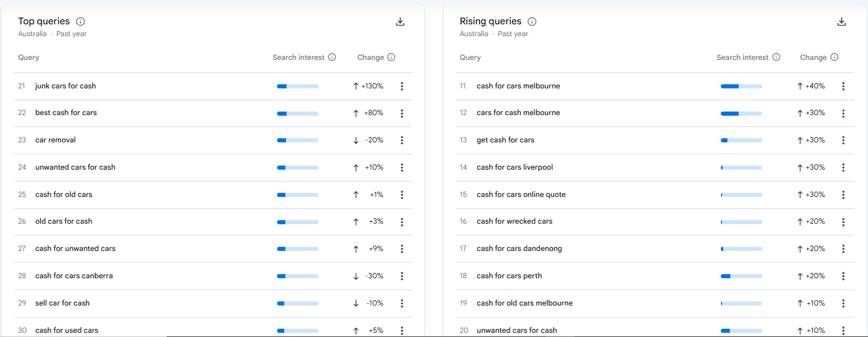Open more options for best cash for cars

coord(402,113)
